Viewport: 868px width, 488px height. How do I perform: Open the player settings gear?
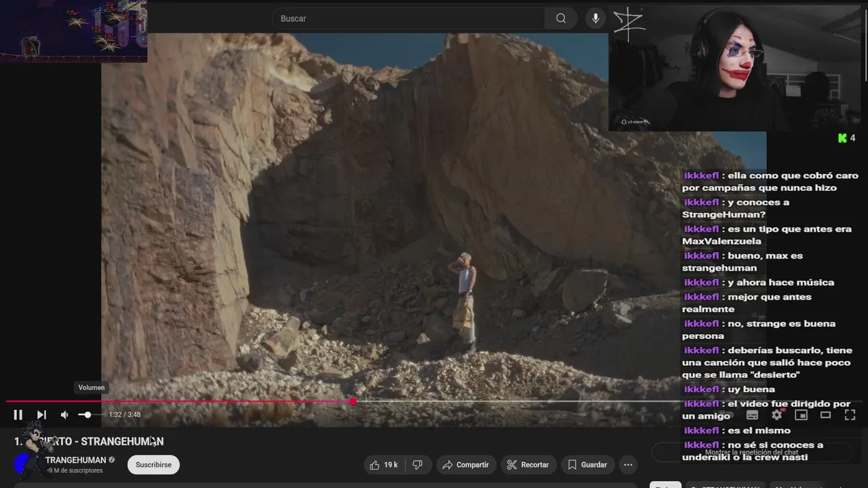point(777,415)
